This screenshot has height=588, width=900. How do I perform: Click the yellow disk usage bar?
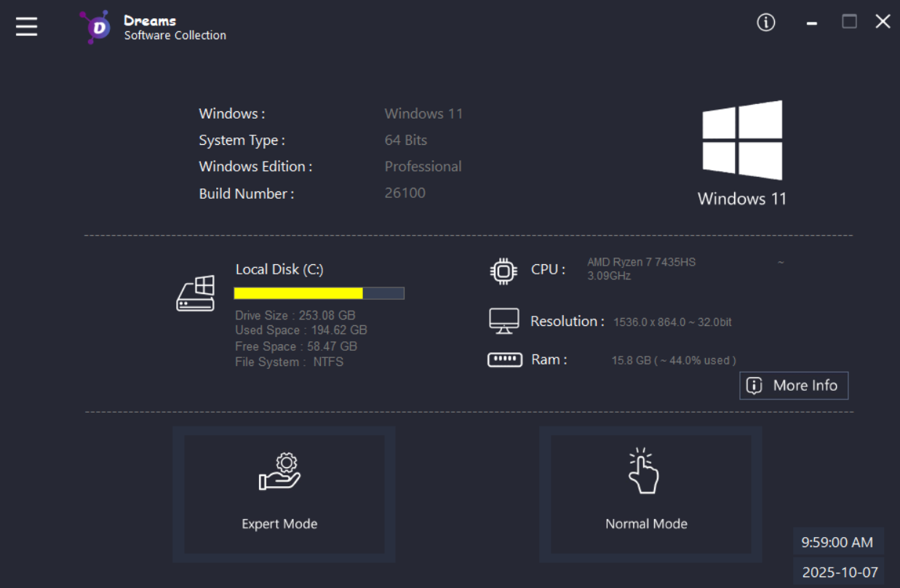tap(298, 293)
